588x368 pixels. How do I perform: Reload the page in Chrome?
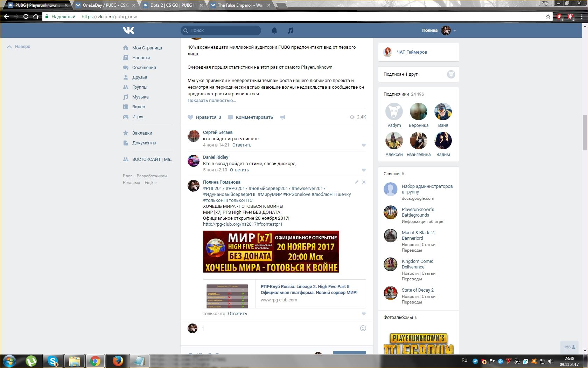tap(26, 16)
